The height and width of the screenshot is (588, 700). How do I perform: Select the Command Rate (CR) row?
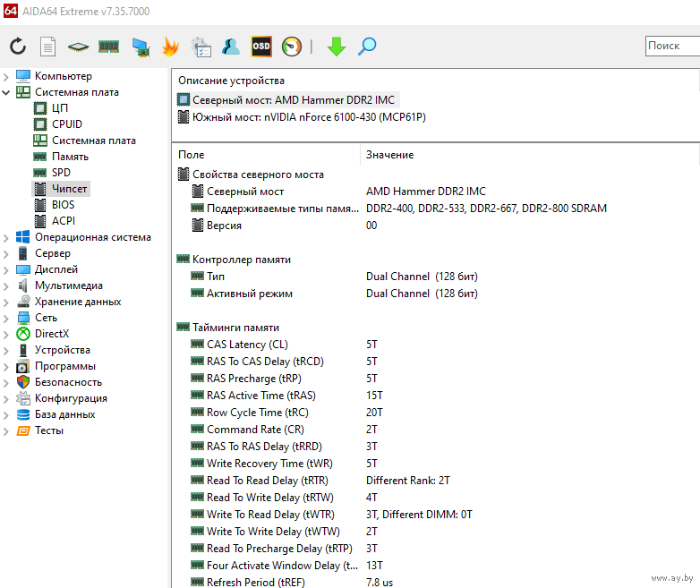point(255,429)
